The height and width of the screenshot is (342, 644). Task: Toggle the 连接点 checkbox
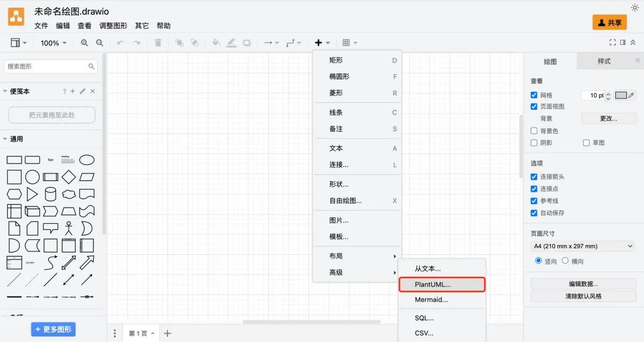click(x=534, y=189)
